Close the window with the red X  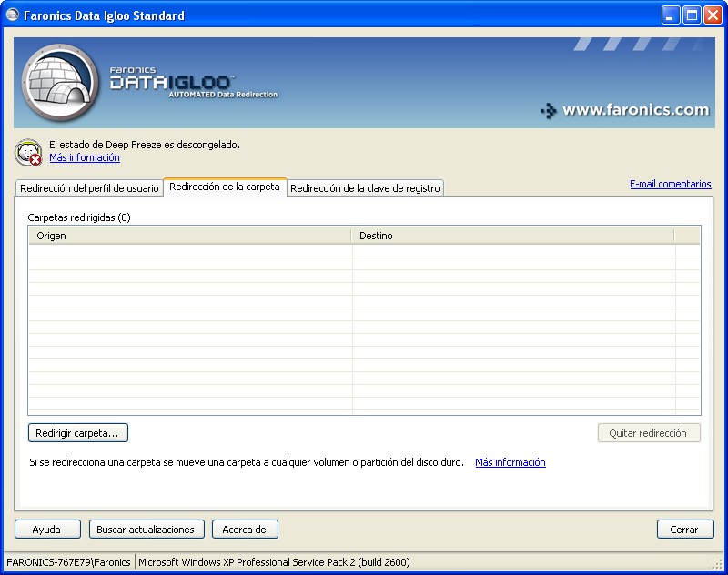(x=713, y=15)
